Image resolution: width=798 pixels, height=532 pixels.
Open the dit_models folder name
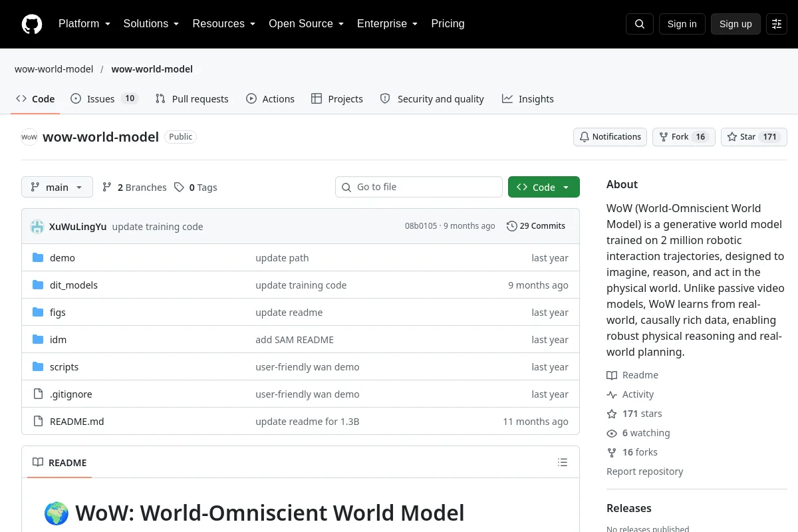[74, 285]
